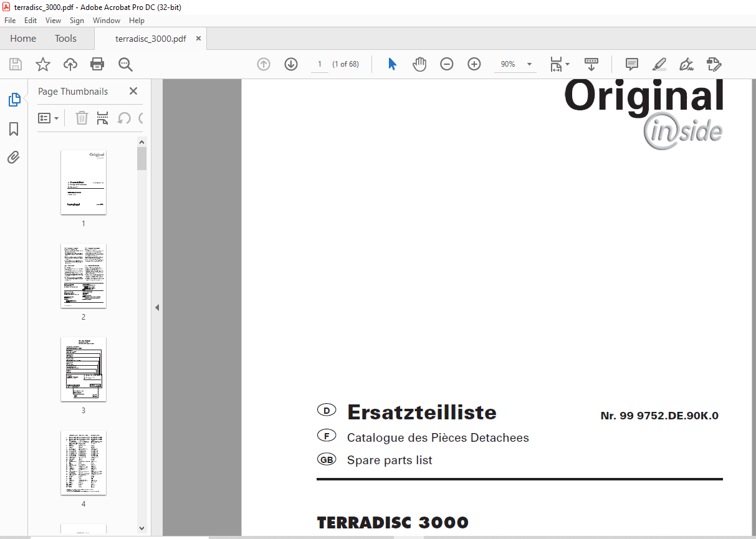Screen dimensions: 756x539
Task: Delete selected page trash icon
Action: point(82,118)
